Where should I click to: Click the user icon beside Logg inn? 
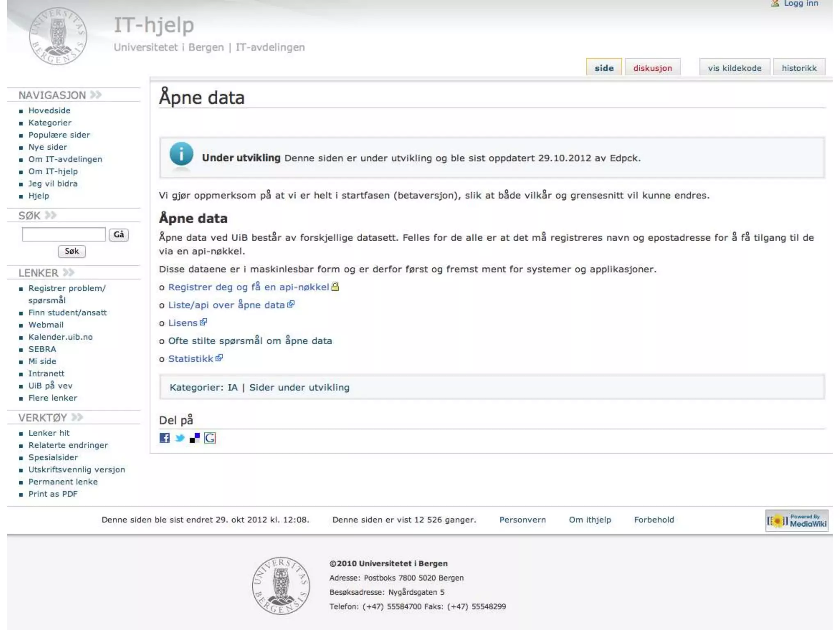(775, 3)
